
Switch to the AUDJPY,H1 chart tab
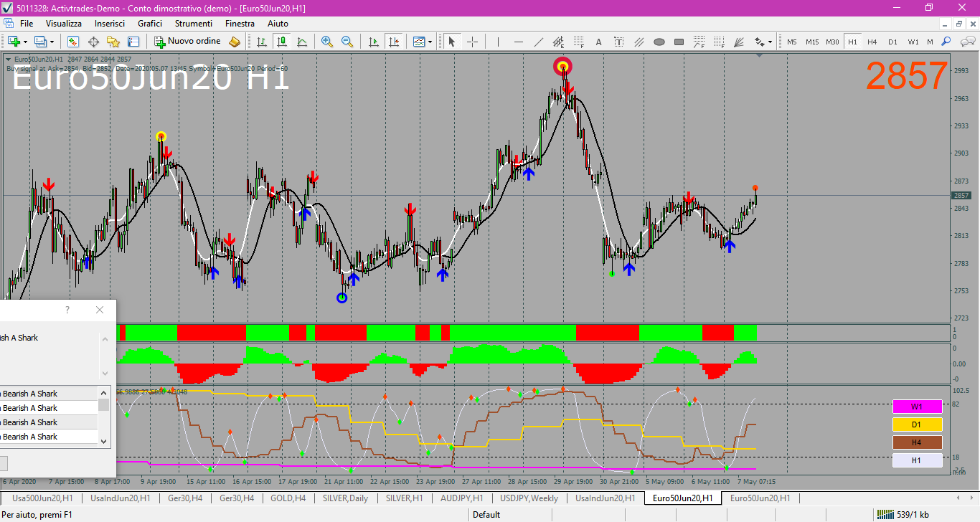tap(461, 498)
